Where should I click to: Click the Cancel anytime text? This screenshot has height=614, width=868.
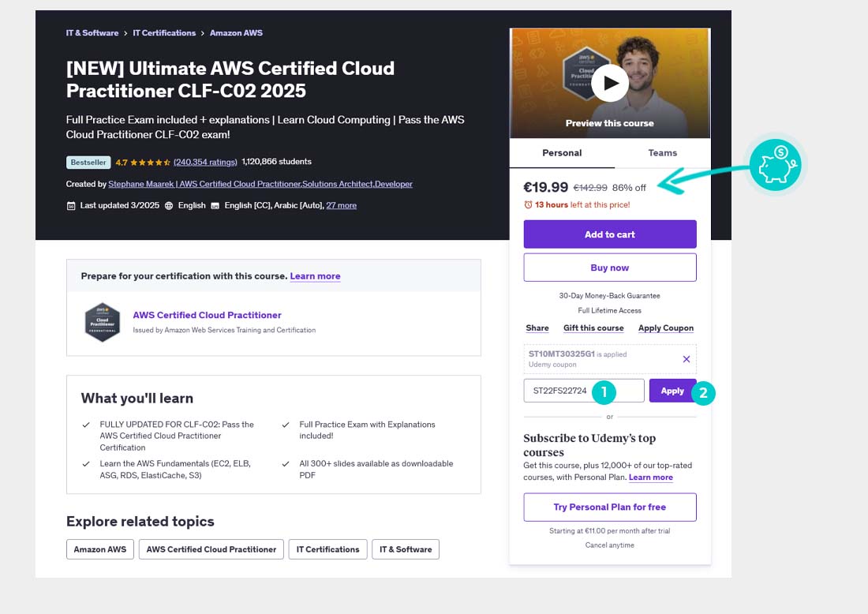point(609,545)
